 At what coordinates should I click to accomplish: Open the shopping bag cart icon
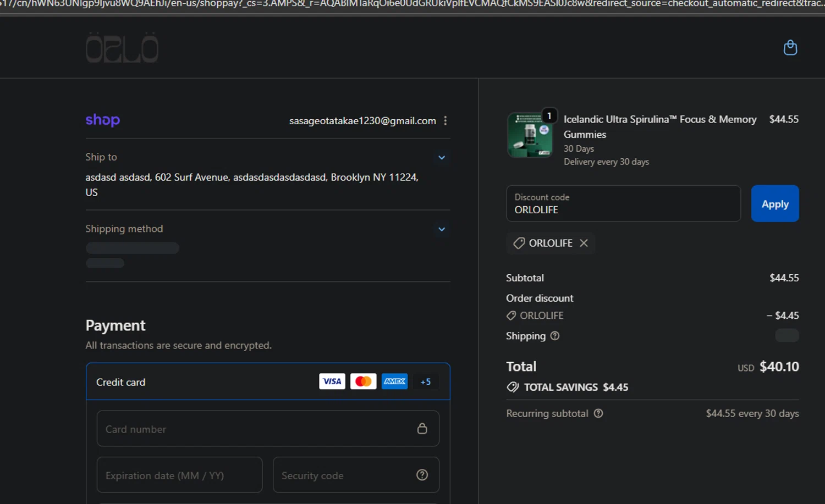(x=790, y=48)
